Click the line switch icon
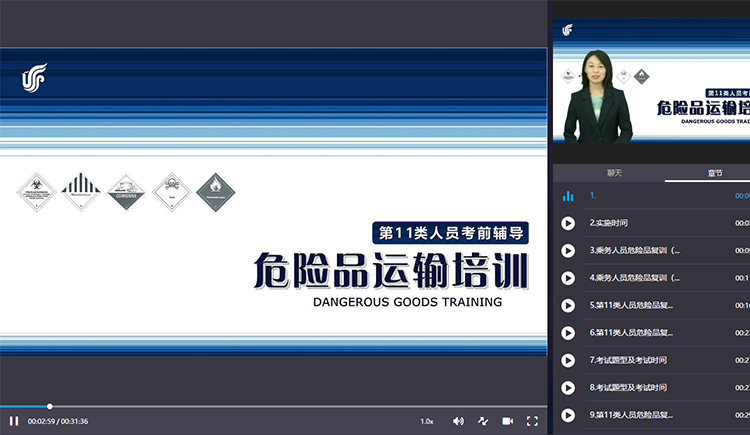Image resolution: width=750 pixels, height=435 pixels. [x=483, y=421]
